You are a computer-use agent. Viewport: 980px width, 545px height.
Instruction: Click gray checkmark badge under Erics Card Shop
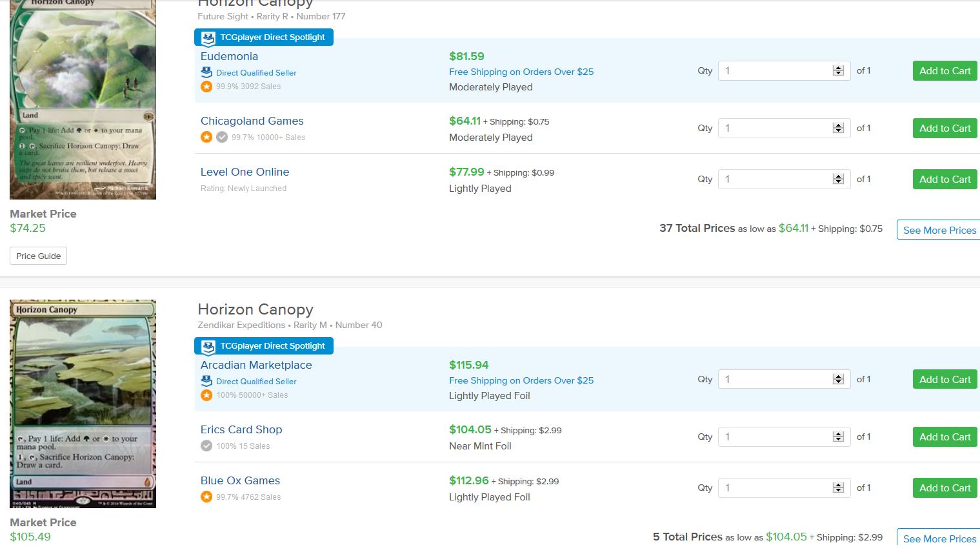206,446
